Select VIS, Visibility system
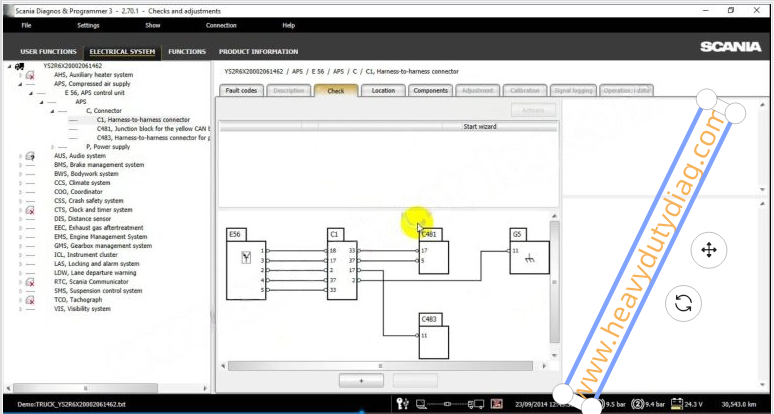The width and height of the screenshot is (774, 414). [82, 309]
